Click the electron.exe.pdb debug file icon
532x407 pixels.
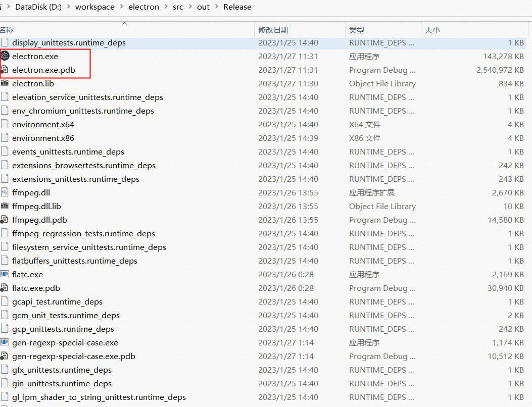coord(4,70)
